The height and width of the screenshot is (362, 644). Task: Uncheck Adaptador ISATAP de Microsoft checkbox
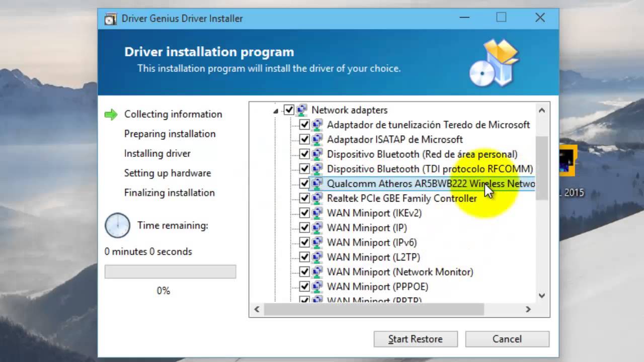[x=304, y=139]
